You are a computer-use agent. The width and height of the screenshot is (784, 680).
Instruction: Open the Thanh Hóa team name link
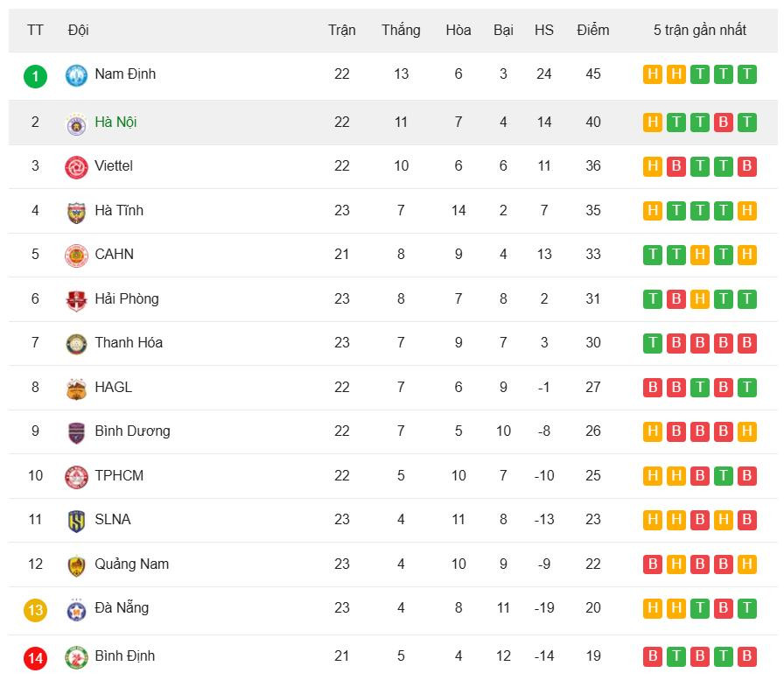(129, 343)
